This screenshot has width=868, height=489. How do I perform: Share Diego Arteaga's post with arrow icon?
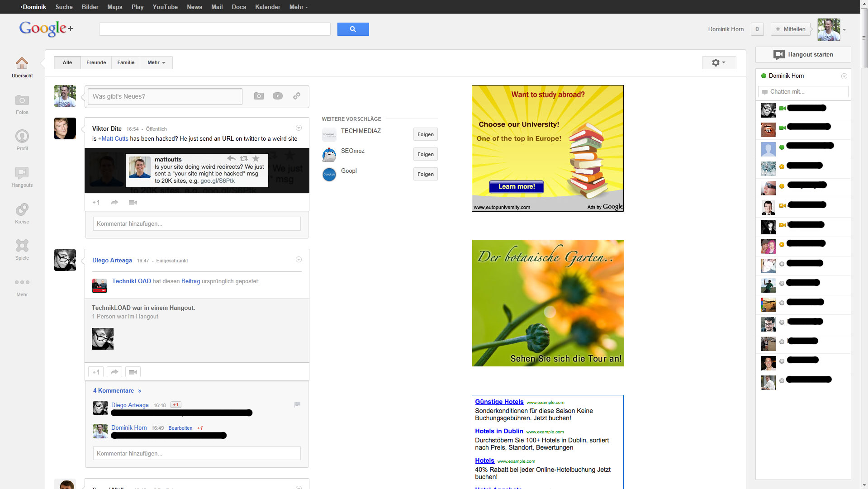click(x=114, y=372)
